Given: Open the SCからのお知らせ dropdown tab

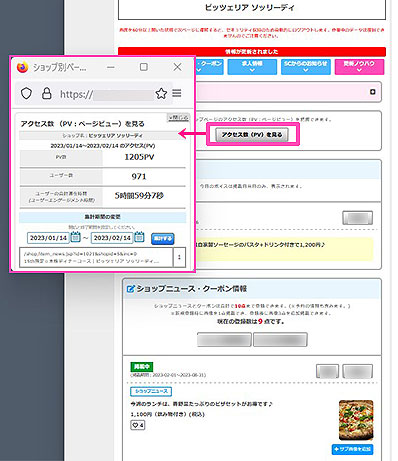Looking at the screenshot, I should (306, 67).
